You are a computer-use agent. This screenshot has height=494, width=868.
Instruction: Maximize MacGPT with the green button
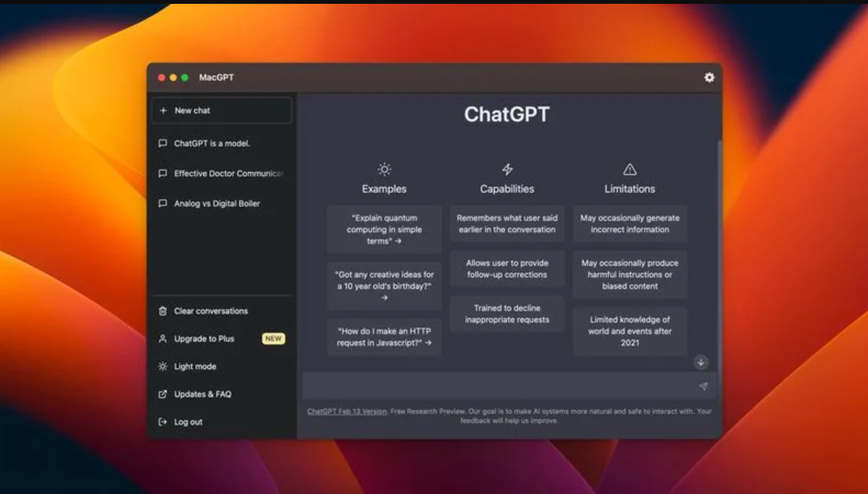(x=185, y=77)
